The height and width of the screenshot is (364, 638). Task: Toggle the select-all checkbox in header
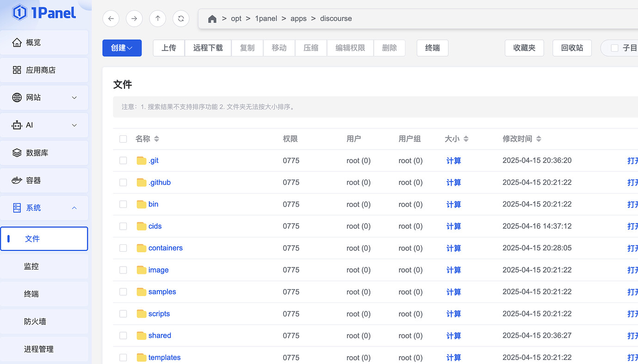coord(123,139)
